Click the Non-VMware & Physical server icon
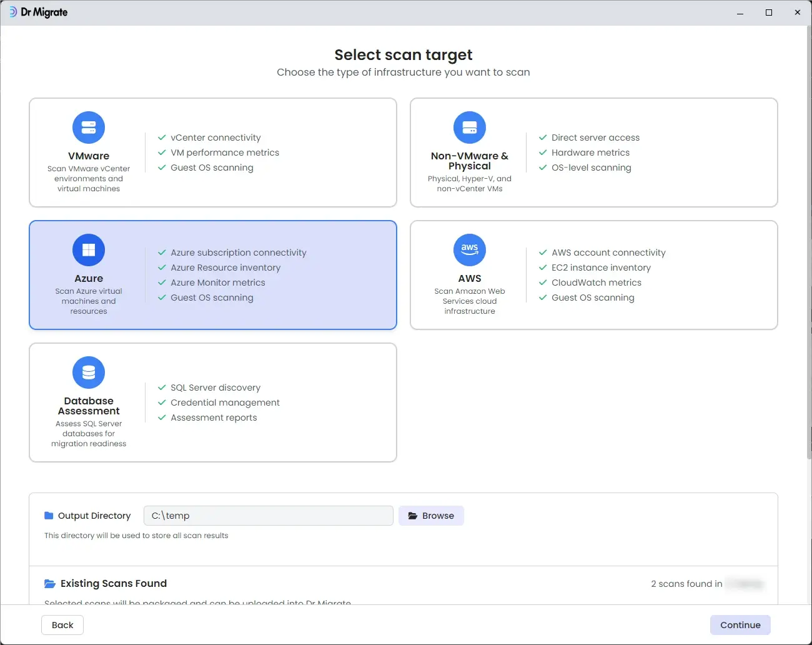 click(470, 127)
